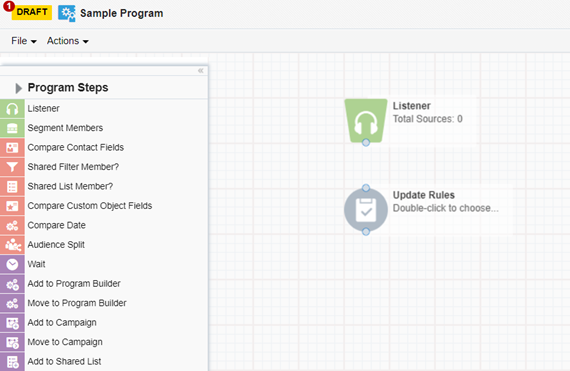Open the File dropdown menu
This screenshot has width=570, height=371.
[x=24, y=41]
